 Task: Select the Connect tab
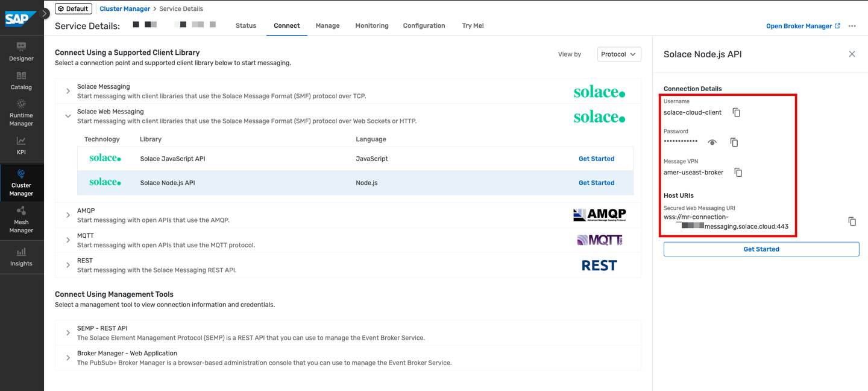286,26
